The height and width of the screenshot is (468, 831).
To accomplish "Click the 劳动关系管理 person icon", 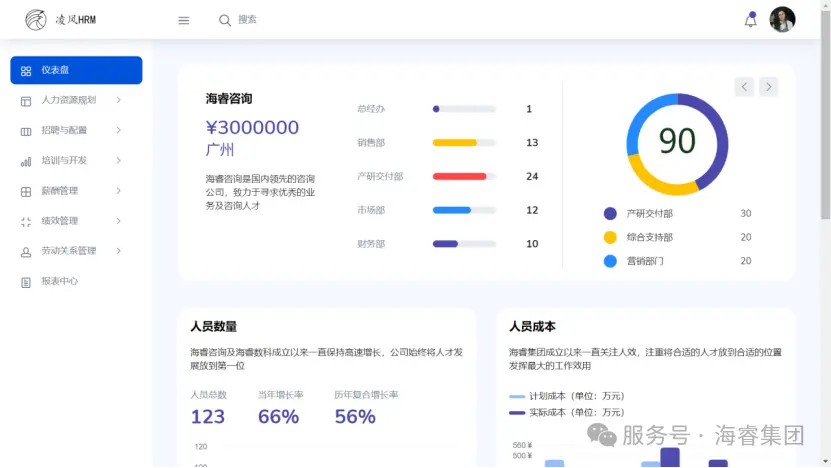I will [x=26, y=252].
